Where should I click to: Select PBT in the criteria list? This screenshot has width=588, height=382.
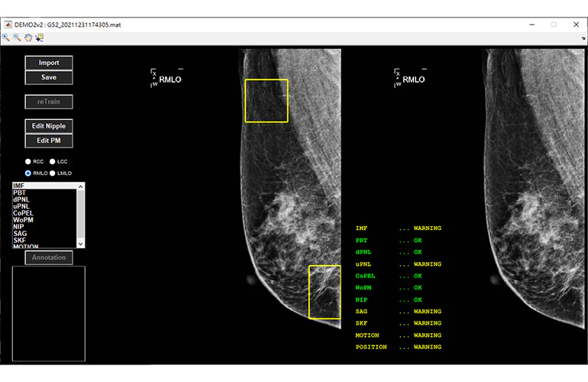click(x=44, y=193)
